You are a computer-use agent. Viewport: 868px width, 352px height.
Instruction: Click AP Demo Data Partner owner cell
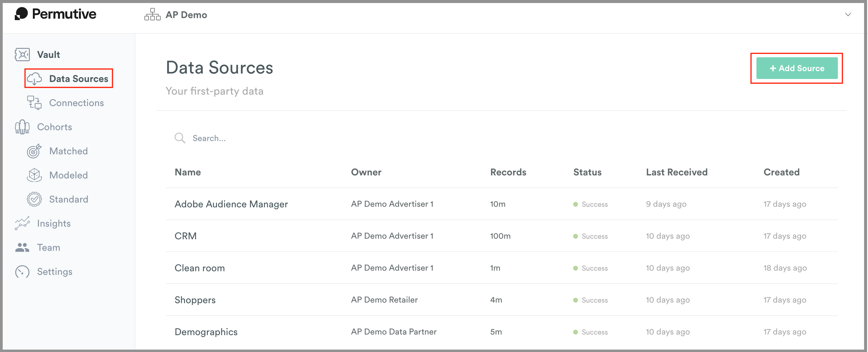coord(393,332)
